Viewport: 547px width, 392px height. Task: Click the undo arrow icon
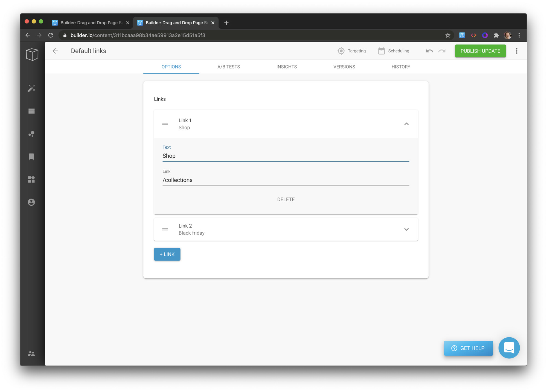coord(429,51)
